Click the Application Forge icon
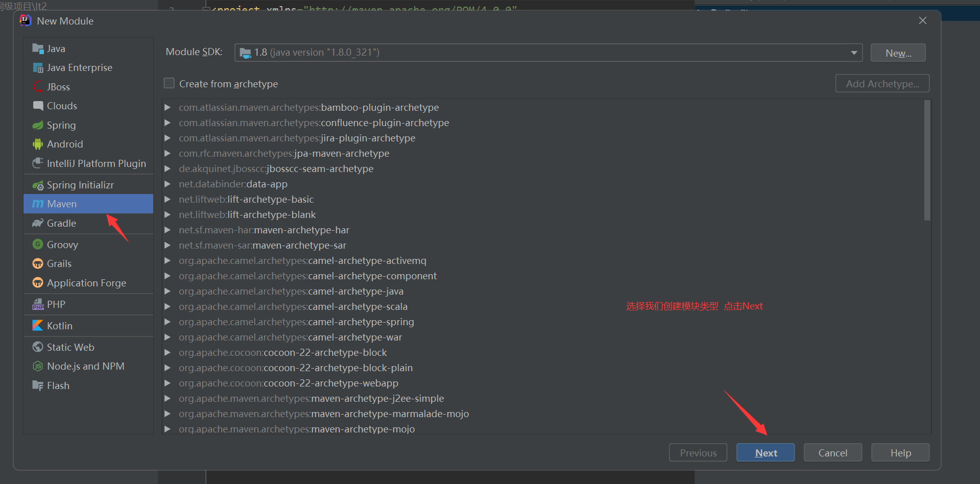Image resolution: width=980 pixels, height=484 pixels. click(x=38, y=282)
